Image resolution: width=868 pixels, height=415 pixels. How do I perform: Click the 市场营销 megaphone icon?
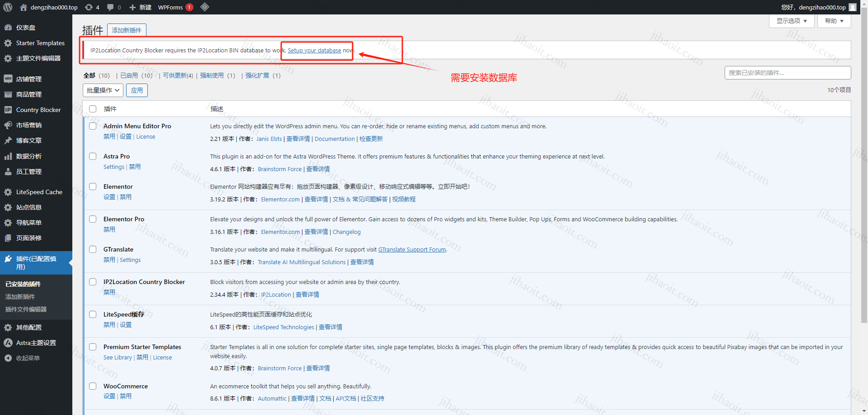[8, 125]
